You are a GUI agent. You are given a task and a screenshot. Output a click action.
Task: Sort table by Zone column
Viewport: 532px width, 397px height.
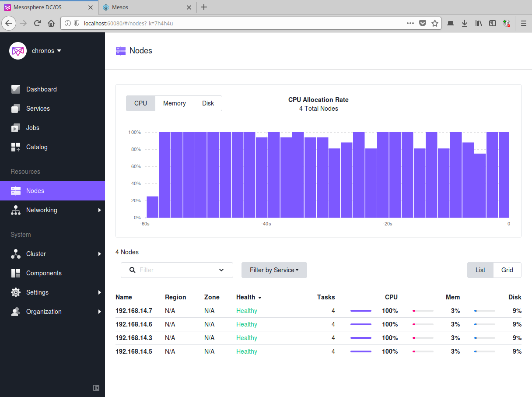(x=212, y=297)
